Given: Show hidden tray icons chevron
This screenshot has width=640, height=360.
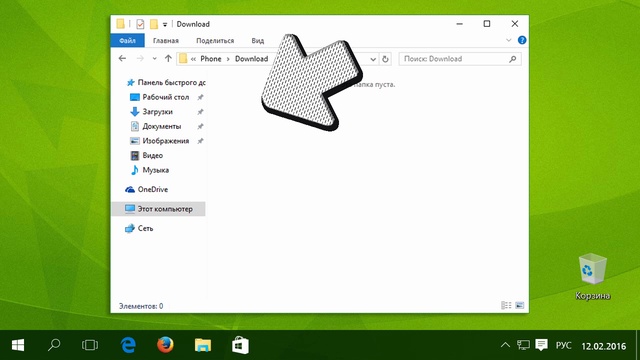Looking at the screenshot, I should click(x=505, y=345).
